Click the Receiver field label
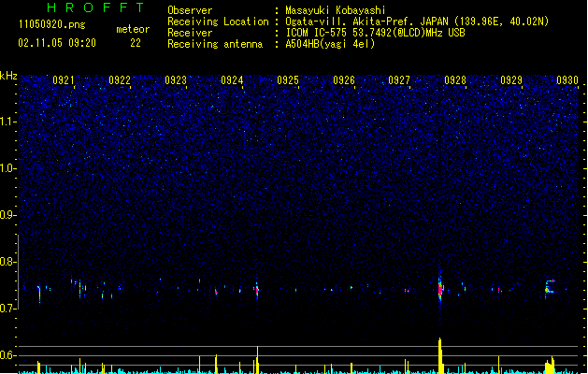 click(190, 33)
